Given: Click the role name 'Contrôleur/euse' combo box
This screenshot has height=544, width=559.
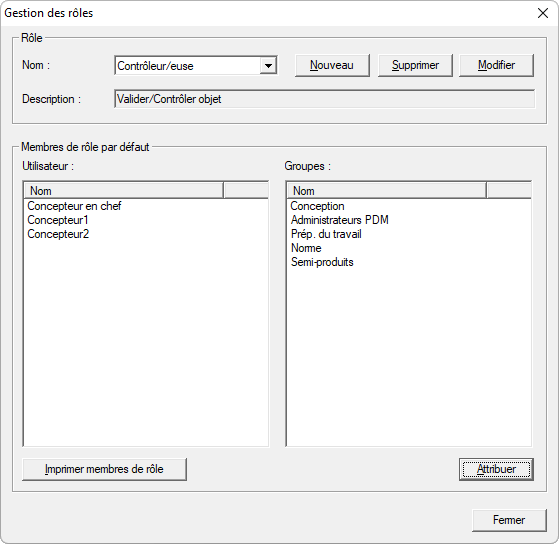Looking at the screenshot, I should pyautogui.click(x=196, y=66).
